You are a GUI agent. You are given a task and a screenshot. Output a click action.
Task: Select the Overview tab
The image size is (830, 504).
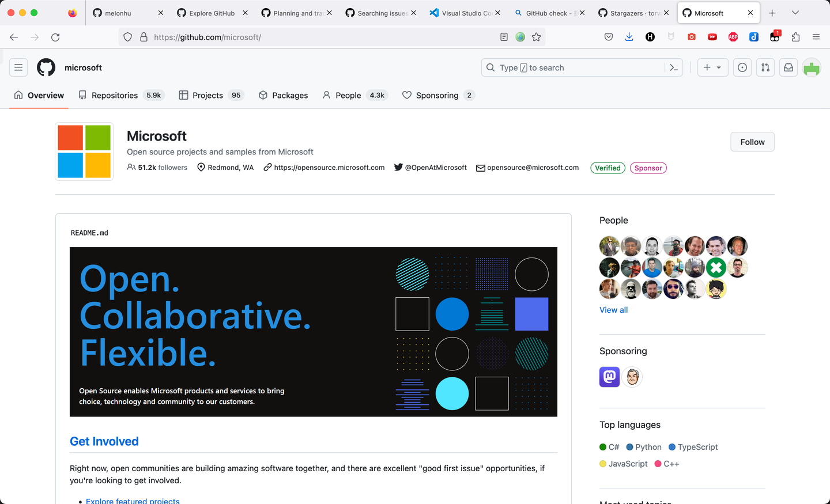pyautogui.click(x=39, y=95)
